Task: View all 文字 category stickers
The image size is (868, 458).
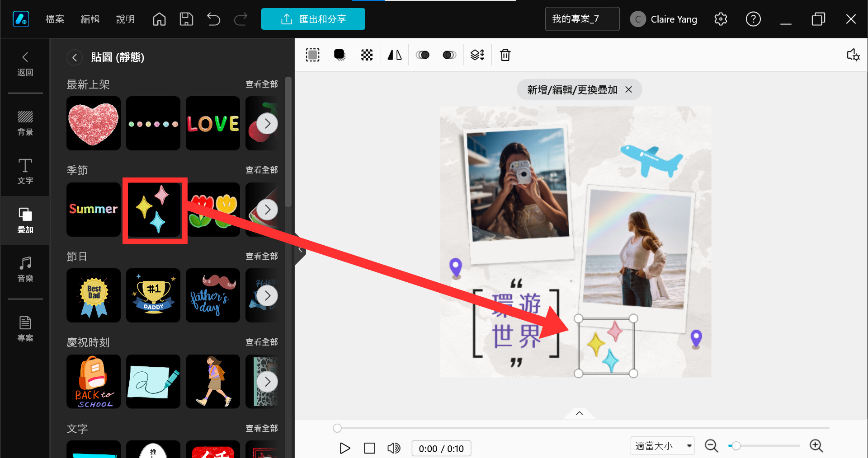Action: [x=261, y=428]
